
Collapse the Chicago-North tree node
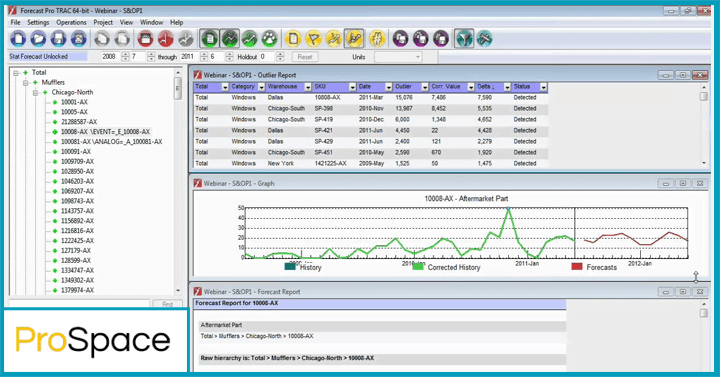(x=35, y=93)
